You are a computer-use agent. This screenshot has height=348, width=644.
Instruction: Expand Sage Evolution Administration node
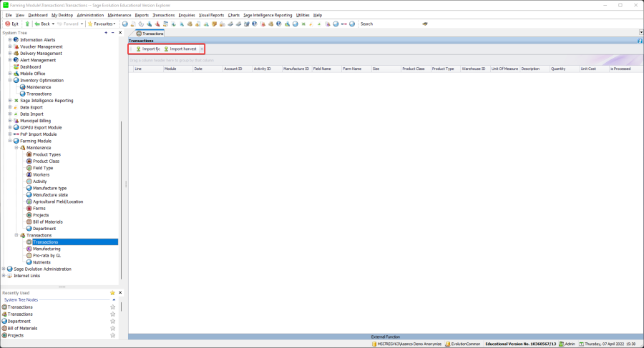[4, 269]
